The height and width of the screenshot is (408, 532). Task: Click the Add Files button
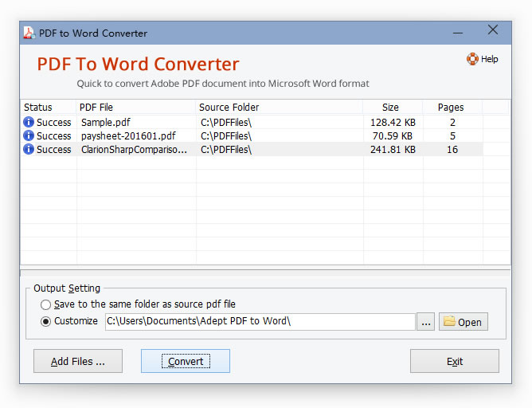(78, 361)
